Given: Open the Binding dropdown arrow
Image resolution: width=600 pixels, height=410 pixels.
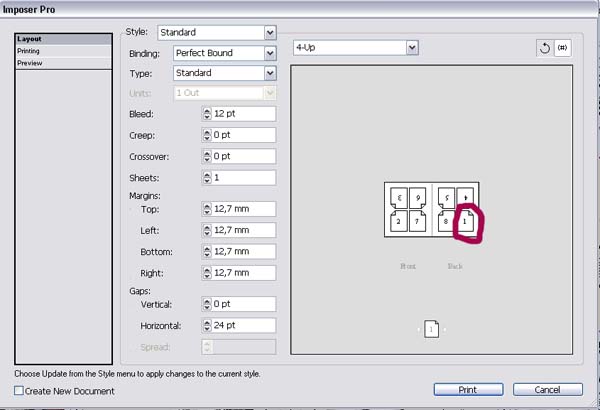Looking at the screenshot, I should 270,53.
